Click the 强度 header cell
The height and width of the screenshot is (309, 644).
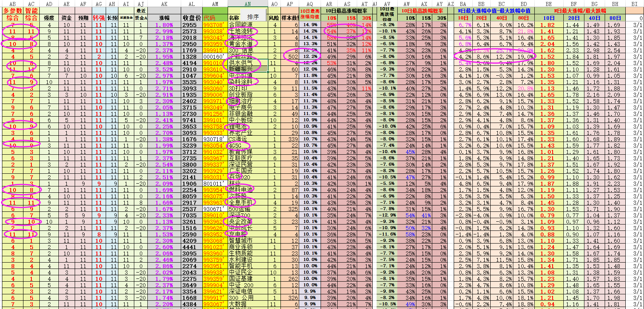coord(49,18)
